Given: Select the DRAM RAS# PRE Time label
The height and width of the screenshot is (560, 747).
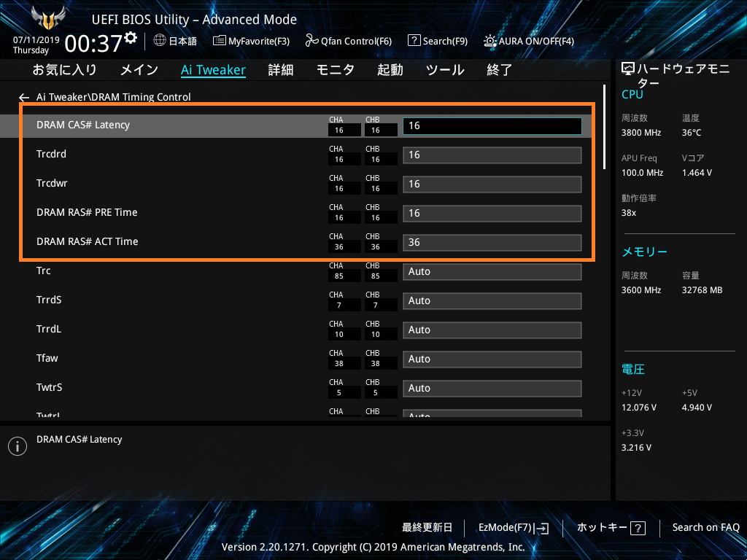Looking at the screenshot, I should [x=87, y=212].
